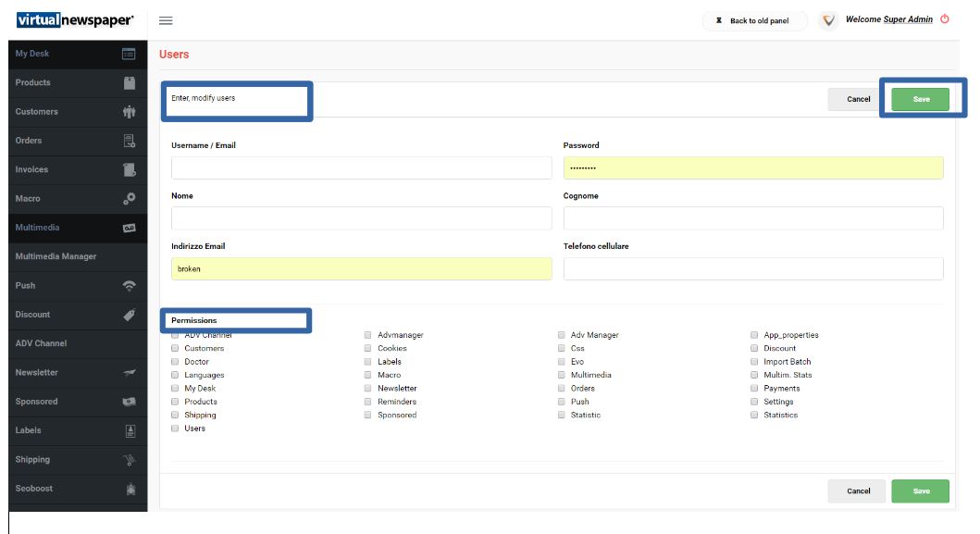Click Back to old panel button
Viewport: 980px width, 534px height.
(x=754, y=20)
